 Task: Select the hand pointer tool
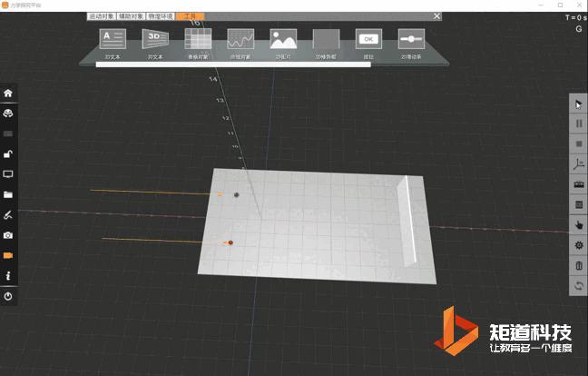pyautogui.click(x=578, y=225)
